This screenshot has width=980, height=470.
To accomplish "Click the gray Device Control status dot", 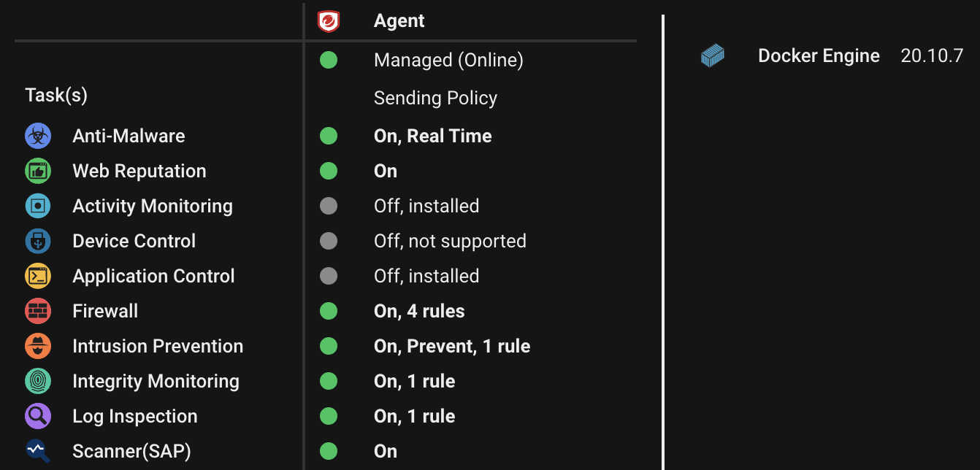I will (x=329, y=241).
